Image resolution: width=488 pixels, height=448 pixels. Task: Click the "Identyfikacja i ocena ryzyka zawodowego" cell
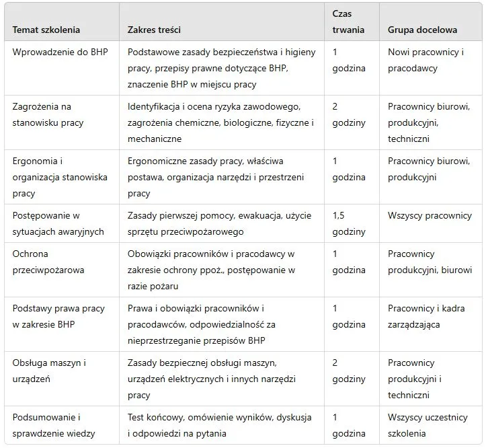point(220,123)
